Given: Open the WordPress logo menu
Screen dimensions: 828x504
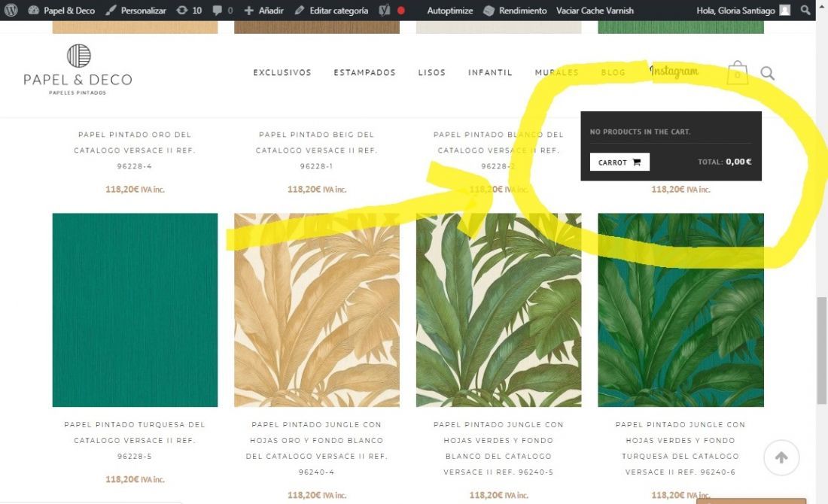Looking at the screenshot, I should (x=11, y=10).
